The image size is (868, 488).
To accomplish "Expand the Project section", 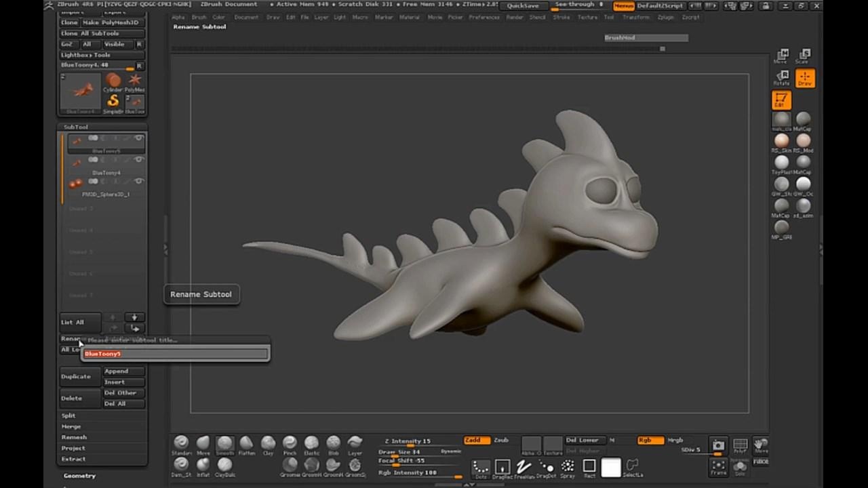I will (73, 448).
